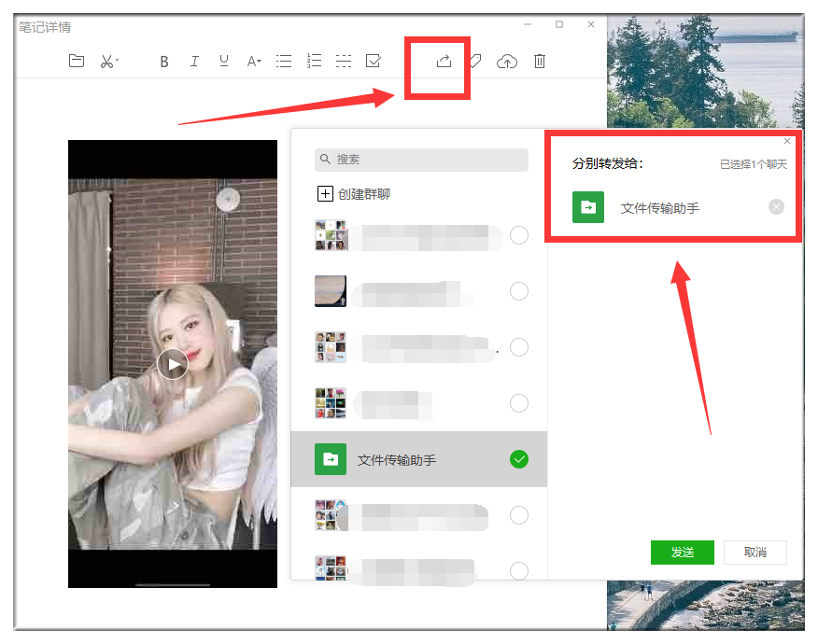Screen dimensions: 818x644
Task: Insert a to-do checkbox item
Action: tap(373, 61)
